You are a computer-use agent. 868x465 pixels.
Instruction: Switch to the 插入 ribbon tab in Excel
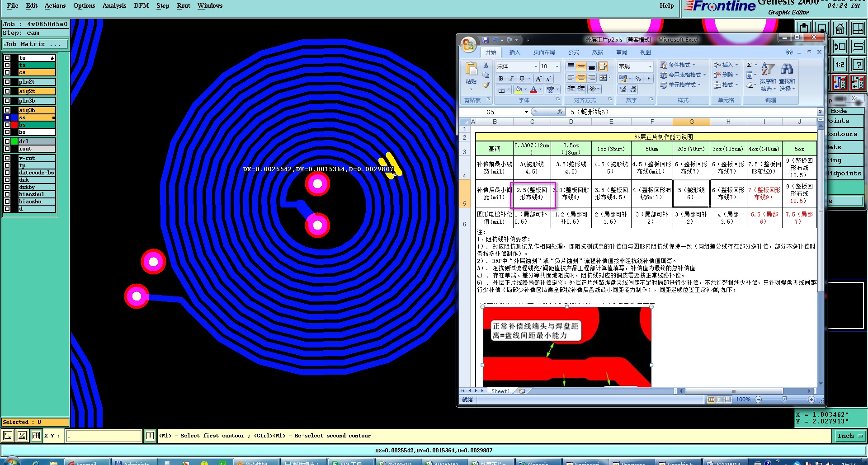click(x=514, y=52)
